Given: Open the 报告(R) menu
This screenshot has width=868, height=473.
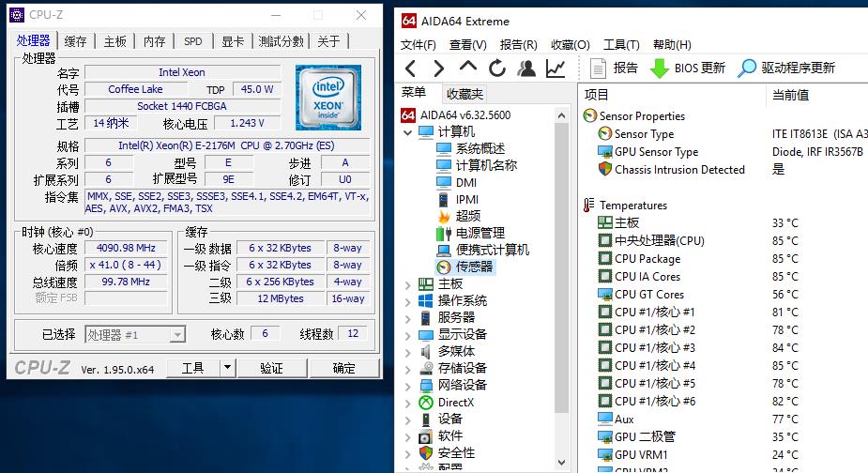Looking at the screenshot, I should (x=519, y=45).
